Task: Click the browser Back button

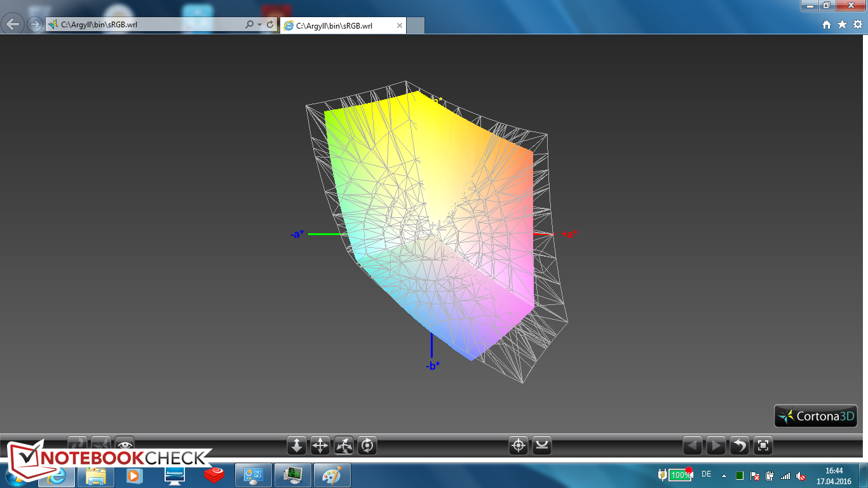Action: (x=13, y=25)
